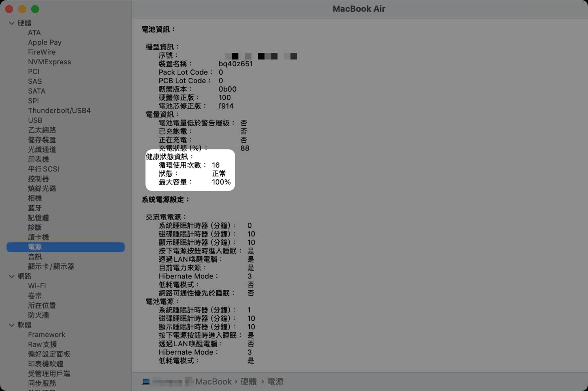Select Thunderbolt/USB4 in sidebar
The width and height of the screenshot is (588, 391).
coord(59,110)
